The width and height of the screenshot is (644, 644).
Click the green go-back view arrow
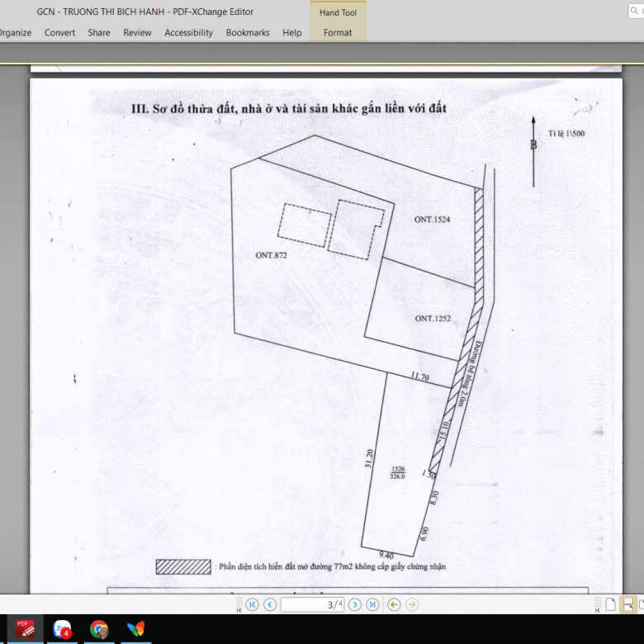click(394, 604)
